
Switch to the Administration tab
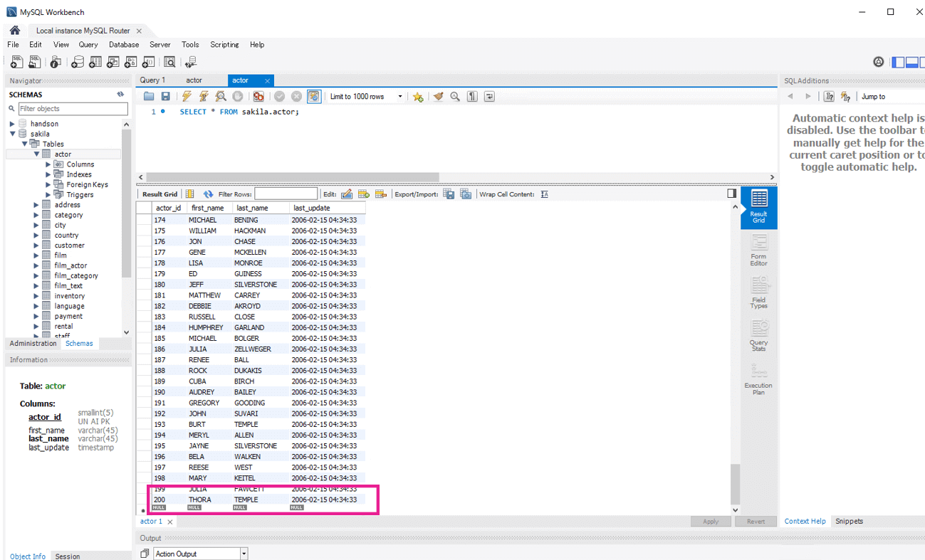pyautogui.click(x=33, y=343)
